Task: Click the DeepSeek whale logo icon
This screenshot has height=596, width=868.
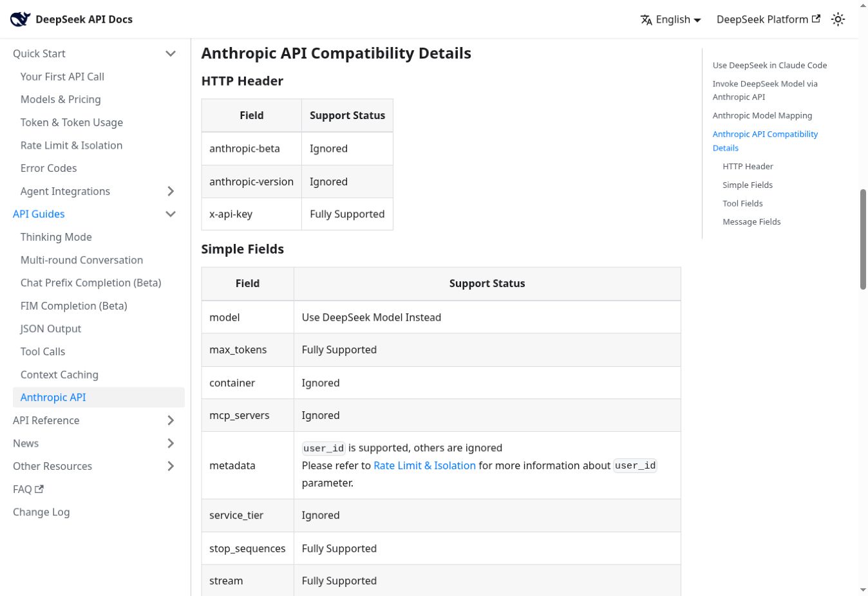Action: [20, 19]
